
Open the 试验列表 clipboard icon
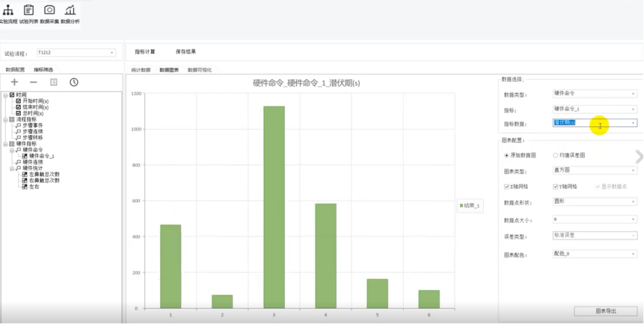coord(29,11)
